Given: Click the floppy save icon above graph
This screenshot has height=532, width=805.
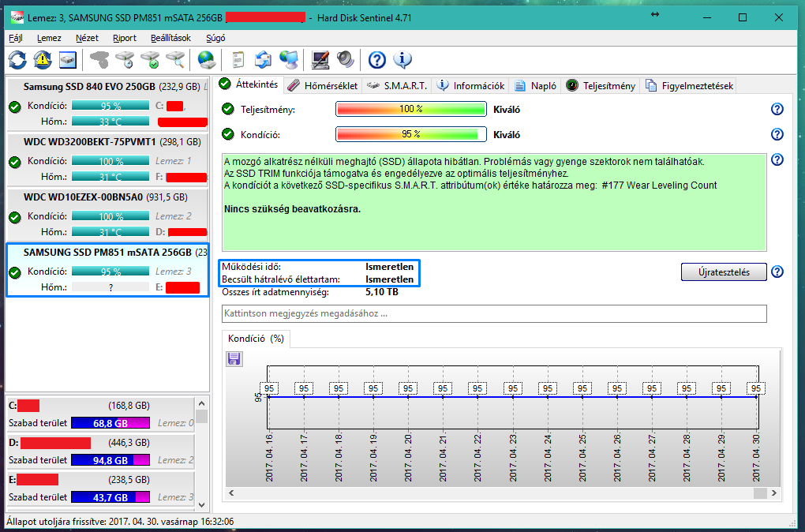Looking at the screenshot, I should 234,358.
